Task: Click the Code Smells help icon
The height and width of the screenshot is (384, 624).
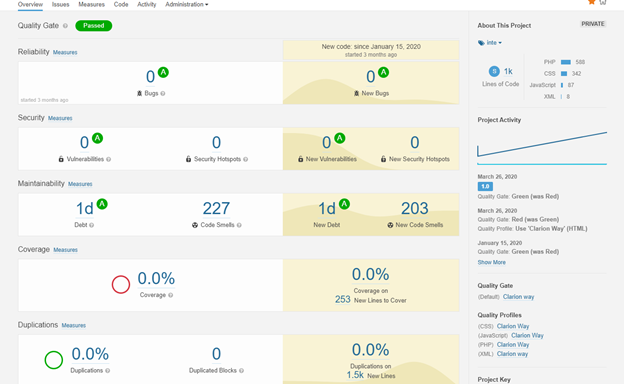Action: 239,225
